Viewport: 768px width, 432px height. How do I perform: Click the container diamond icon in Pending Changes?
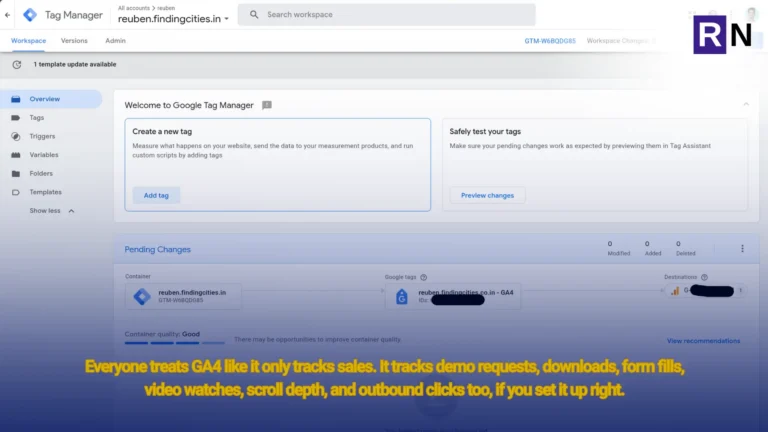142,296
